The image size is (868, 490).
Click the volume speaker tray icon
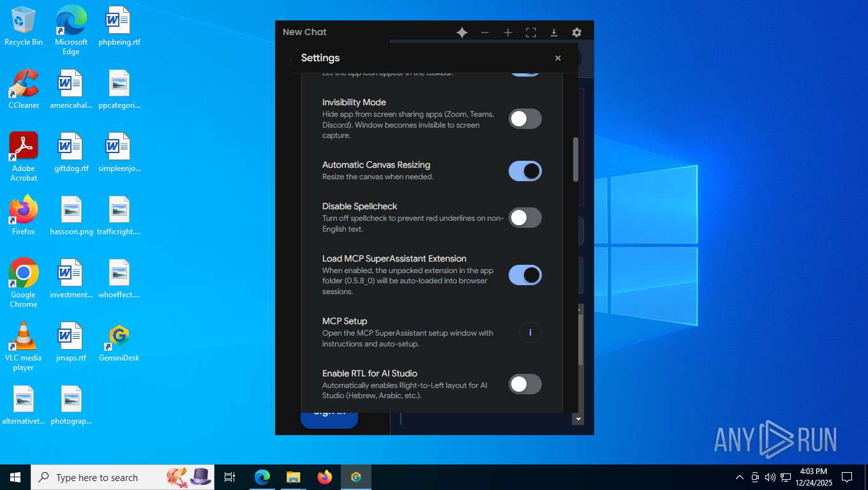(770, 477)
